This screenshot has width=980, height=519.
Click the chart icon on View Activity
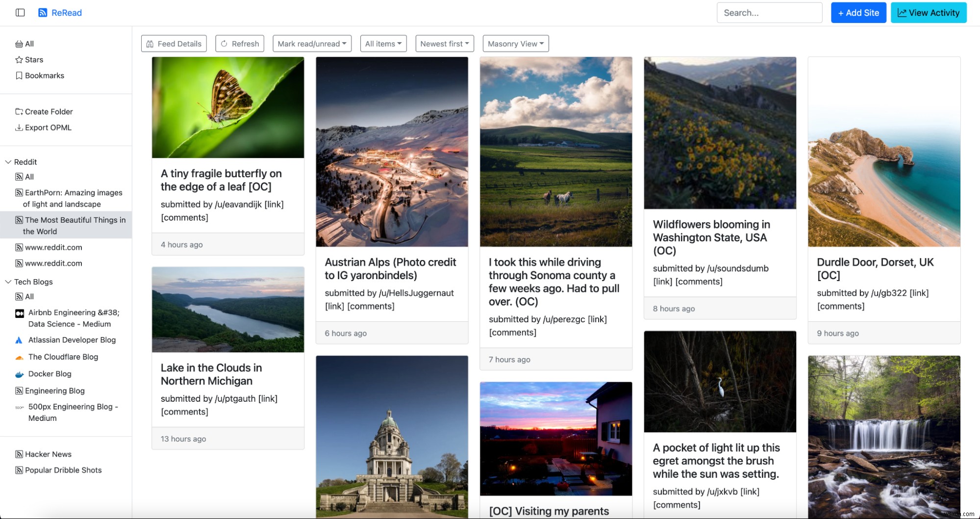pos(902,13)
